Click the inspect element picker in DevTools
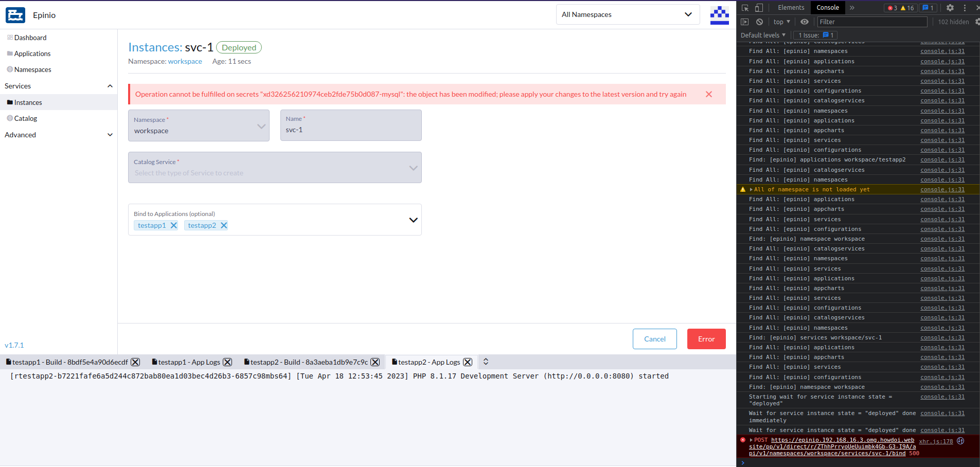 [745, 8]
